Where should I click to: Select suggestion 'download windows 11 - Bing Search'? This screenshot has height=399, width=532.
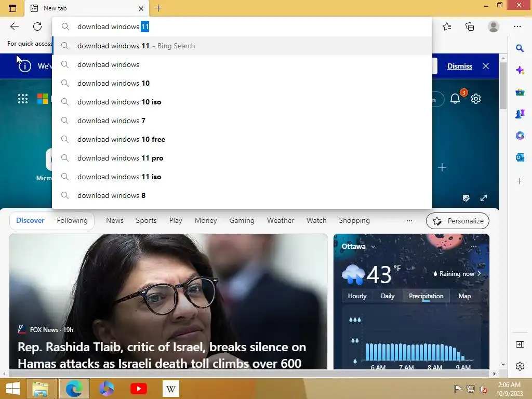(x=242, y=46)
